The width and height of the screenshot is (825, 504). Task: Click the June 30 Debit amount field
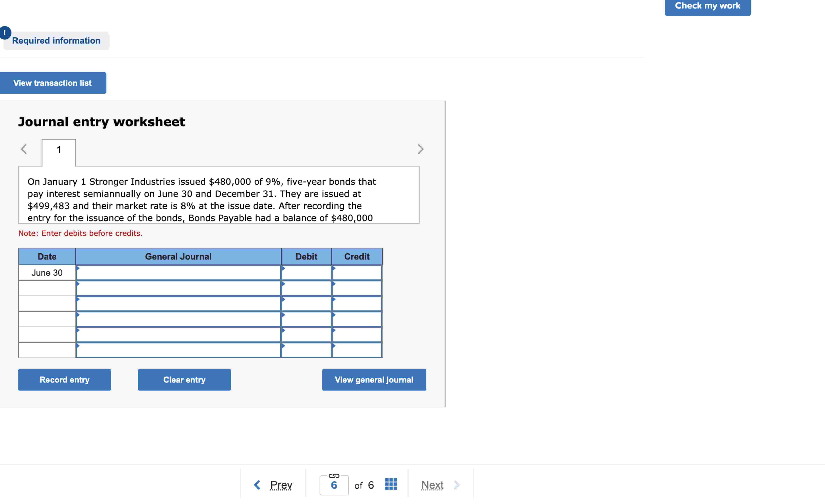306,273
